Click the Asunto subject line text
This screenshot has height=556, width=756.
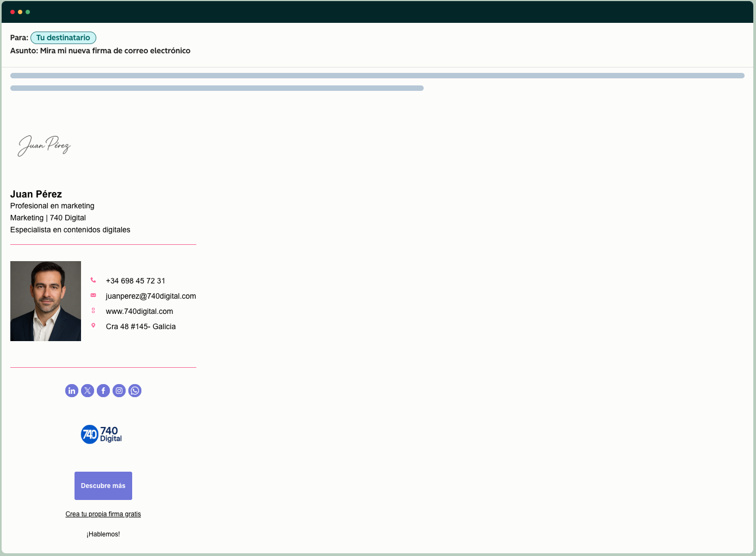(100, 51)
